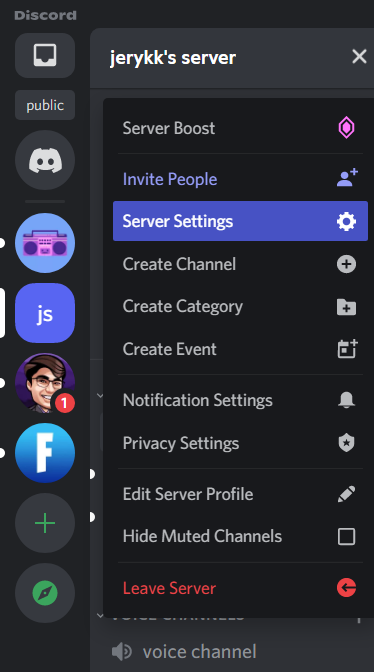The width and height of the screenshot is (374, 672).
Task: Click the red Leave Server arrow icon
Action: coord(347,588)
